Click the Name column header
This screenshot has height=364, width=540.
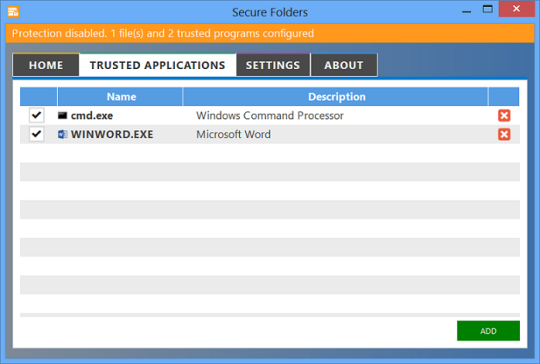tap(120, 97)
